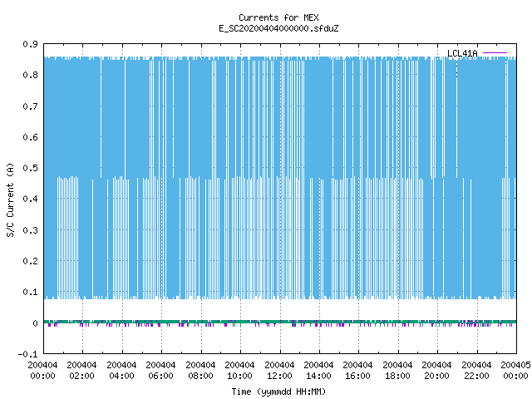Screen dimensions: 532x399
Task: Click the -0.1 y-axis tick label
Action: point(27,354)
